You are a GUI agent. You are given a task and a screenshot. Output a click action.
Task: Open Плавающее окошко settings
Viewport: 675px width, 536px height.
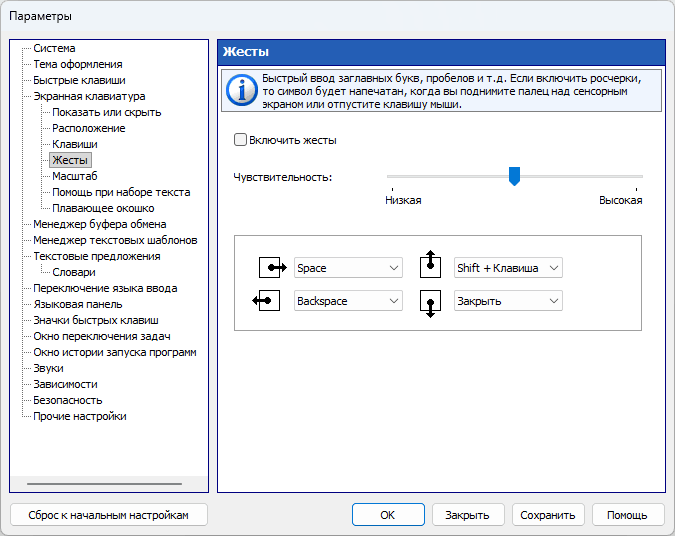[103, 208]
